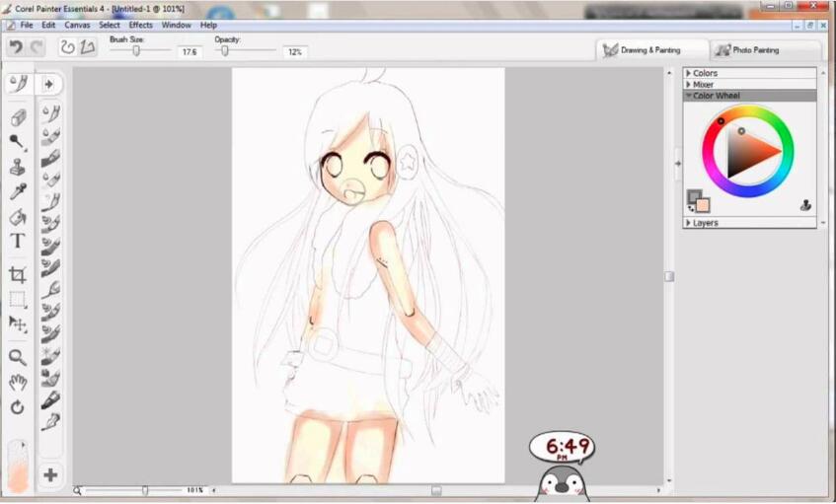This screenshot has height=504, width=836.
Task: Pick the Crop tool
Action: pos(18,274)
